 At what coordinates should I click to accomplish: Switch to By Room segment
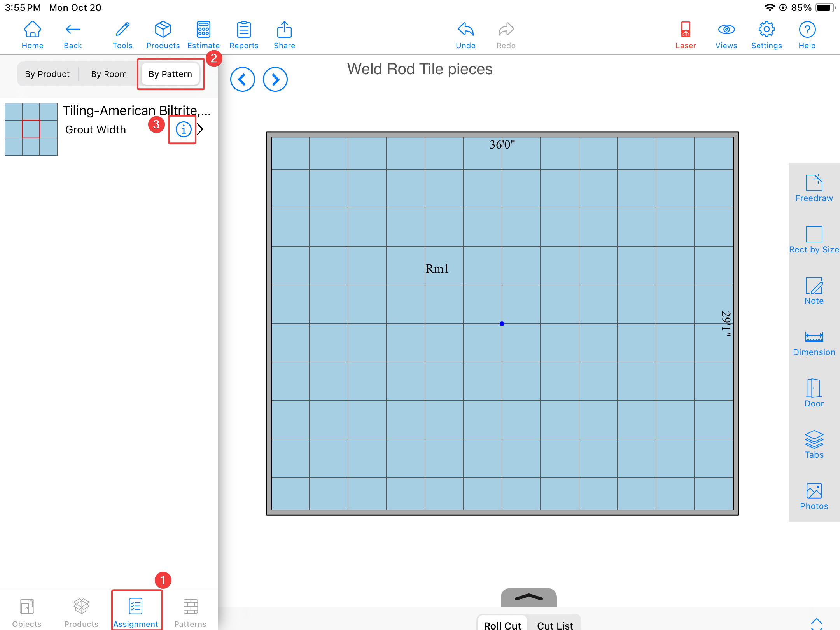pos(109,74)
